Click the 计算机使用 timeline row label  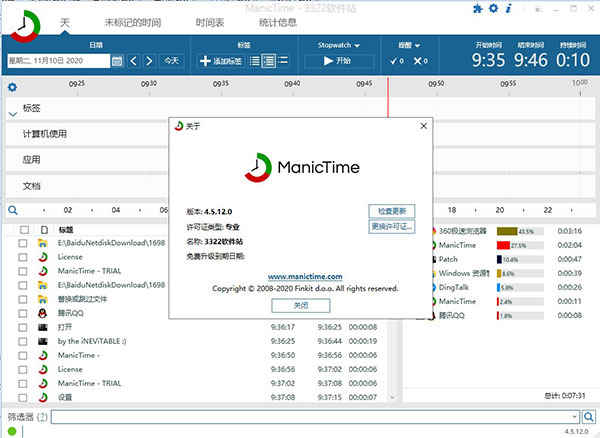pos(45,134)
